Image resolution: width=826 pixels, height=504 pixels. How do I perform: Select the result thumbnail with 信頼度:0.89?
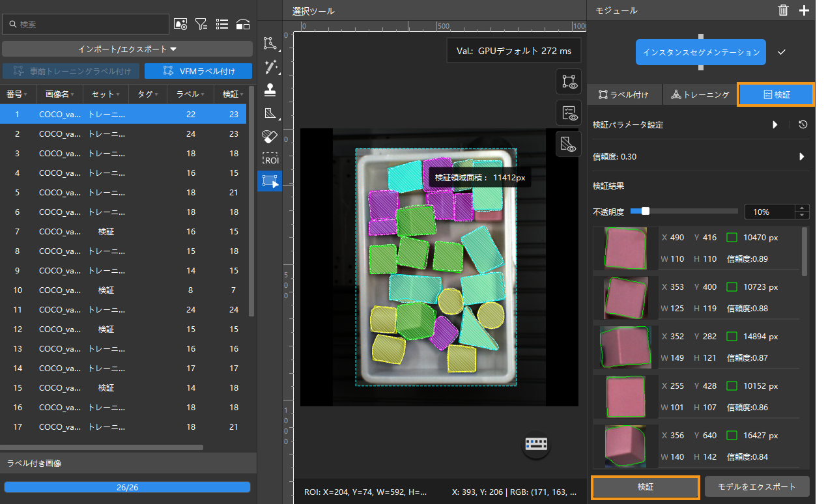click(626, 248)
